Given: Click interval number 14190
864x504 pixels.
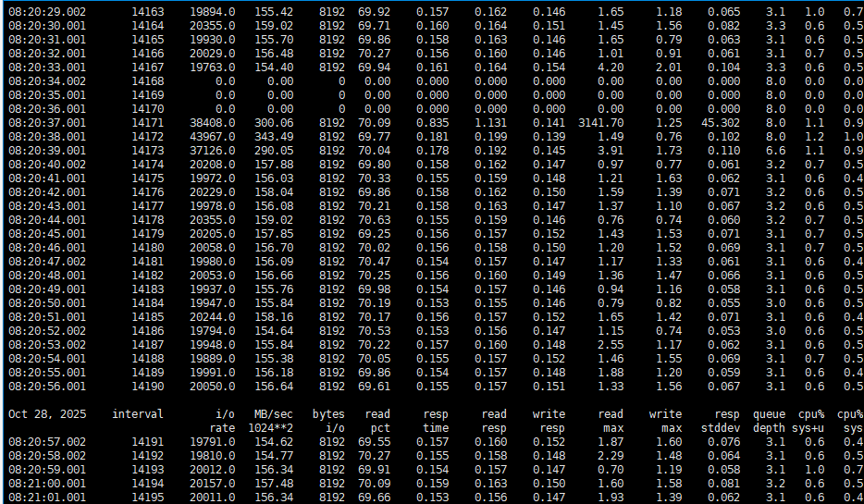Looking at the screenshot, I should tap(148, 386).
